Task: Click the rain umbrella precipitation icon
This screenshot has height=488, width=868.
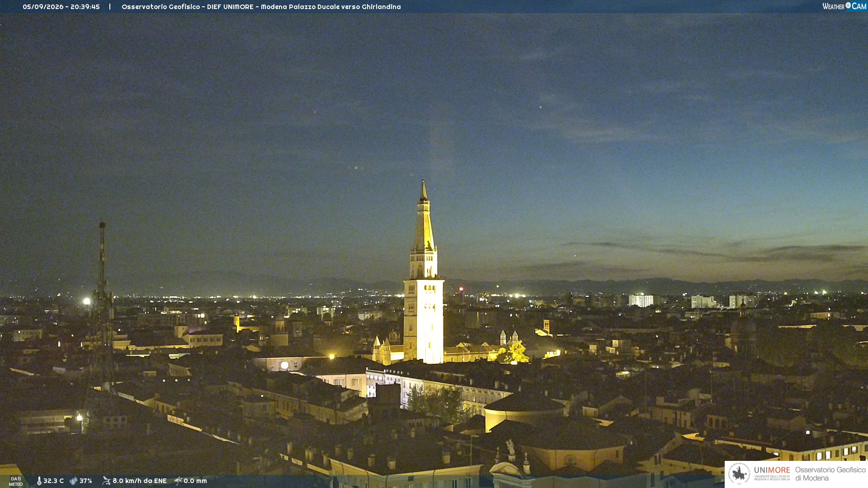Action: 178,481
